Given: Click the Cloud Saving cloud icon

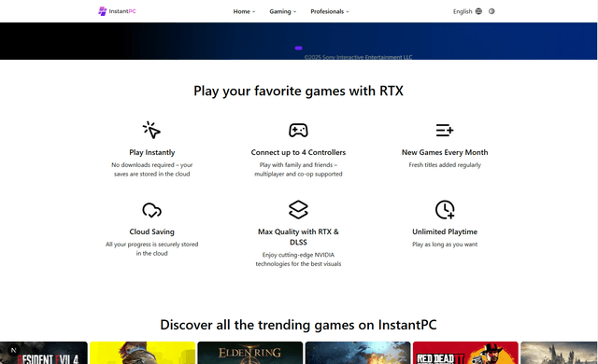Looking at the screenshot, I should tap(151, 210).
